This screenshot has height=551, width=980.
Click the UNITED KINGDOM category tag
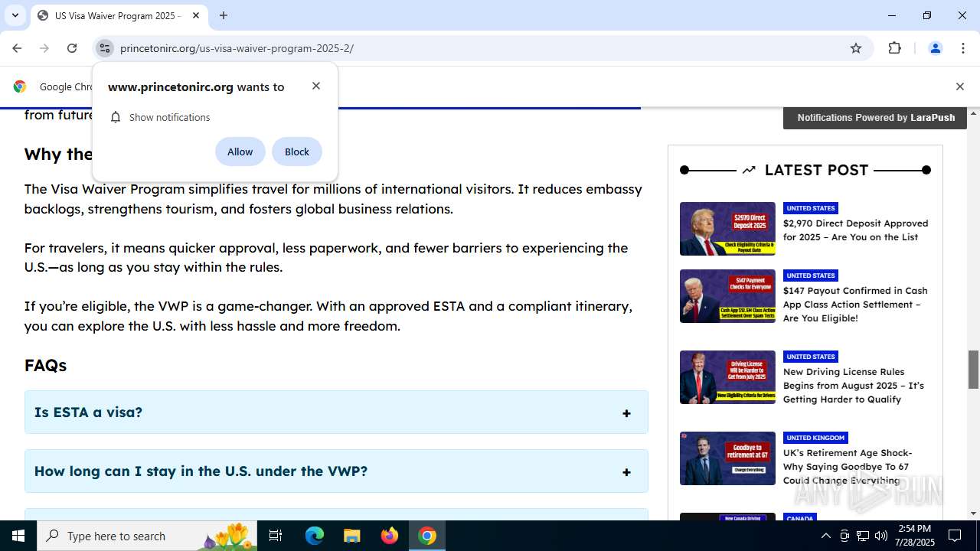(815, 438)
